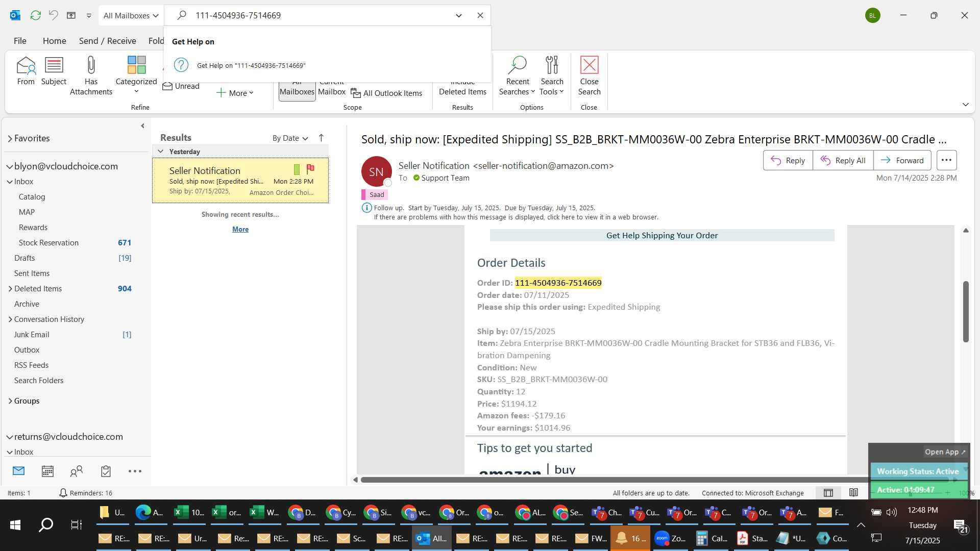This screenshot has height=551, width=980.
Task: Filter search by From icon
Action: click(26, 71)
